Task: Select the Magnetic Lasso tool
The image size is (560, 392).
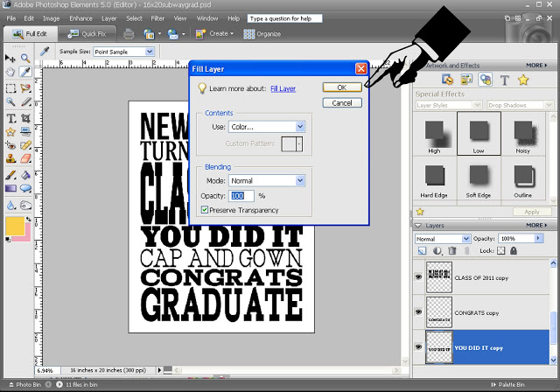Action: pos(25,87)
